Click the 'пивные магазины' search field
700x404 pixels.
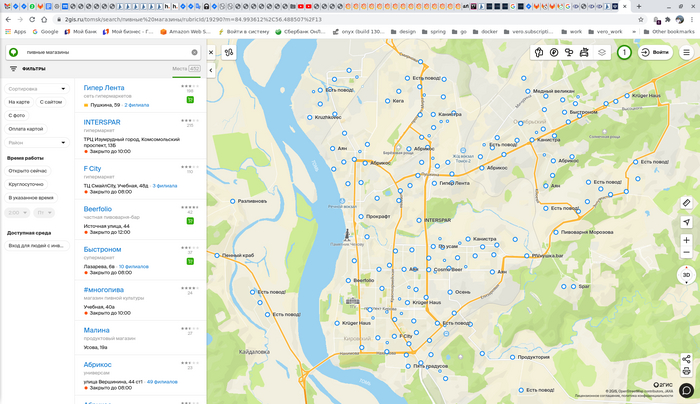point(100,52)
